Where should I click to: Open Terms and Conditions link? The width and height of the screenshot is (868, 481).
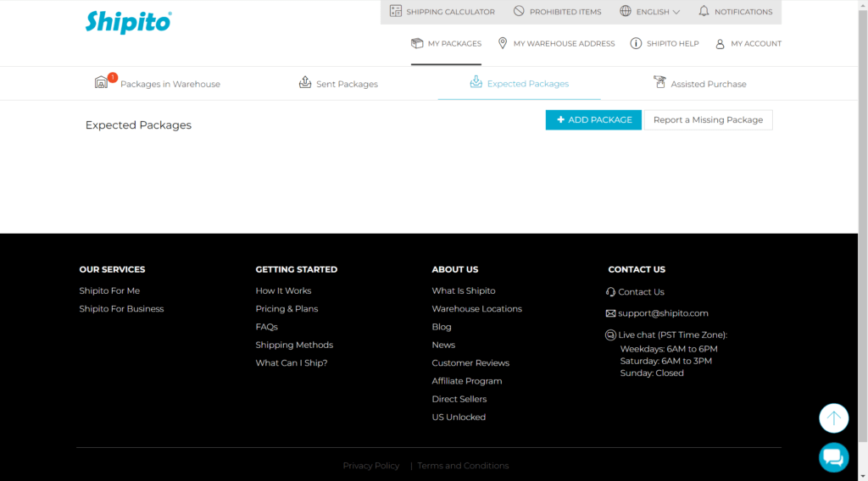[x=464, y=466]
